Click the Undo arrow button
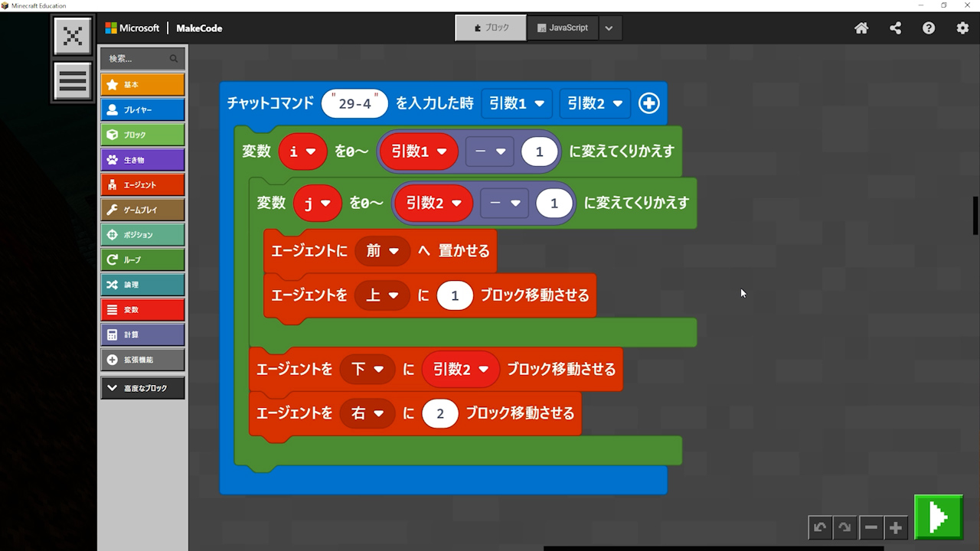This screenshot has height=551, width=980. point(820,528)
